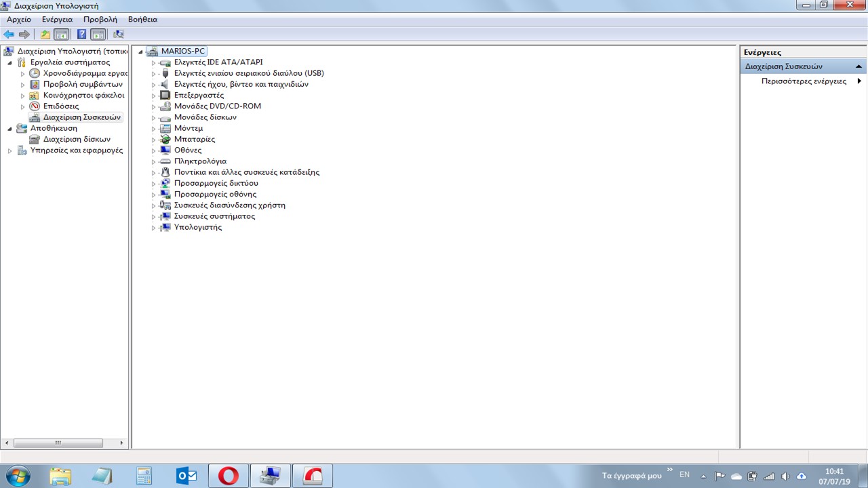
Task: Click the Up one level folder icon
Action: pyautogui.click(x=45, y=35)
